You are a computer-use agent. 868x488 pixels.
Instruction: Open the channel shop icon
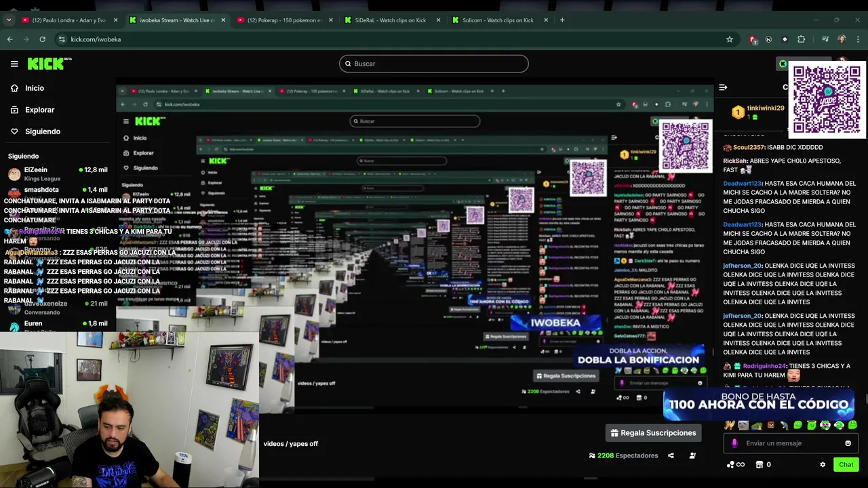coord(759,465)
